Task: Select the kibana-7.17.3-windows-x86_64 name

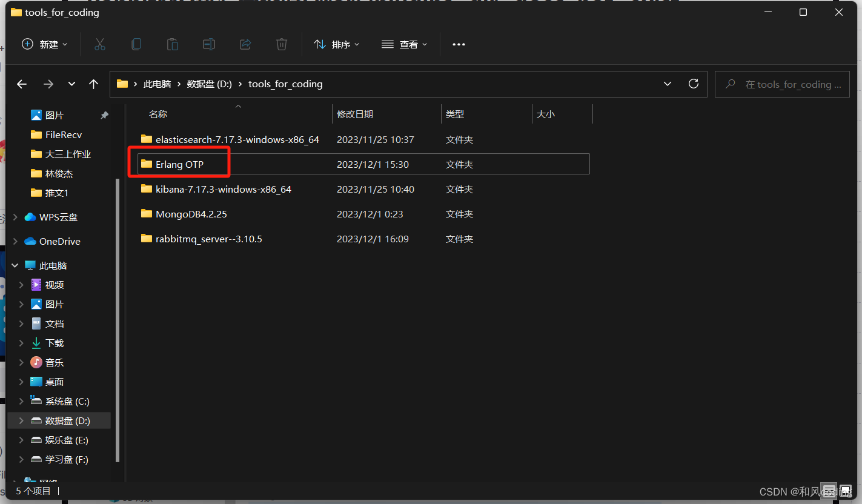Action: click(x=224, y=189)
